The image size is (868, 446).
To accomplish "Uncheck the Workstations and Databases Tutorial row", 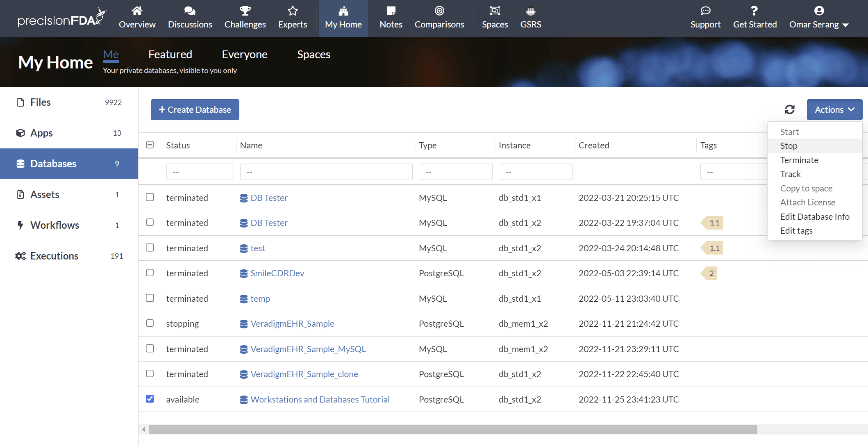I will (x=150, y=399).
